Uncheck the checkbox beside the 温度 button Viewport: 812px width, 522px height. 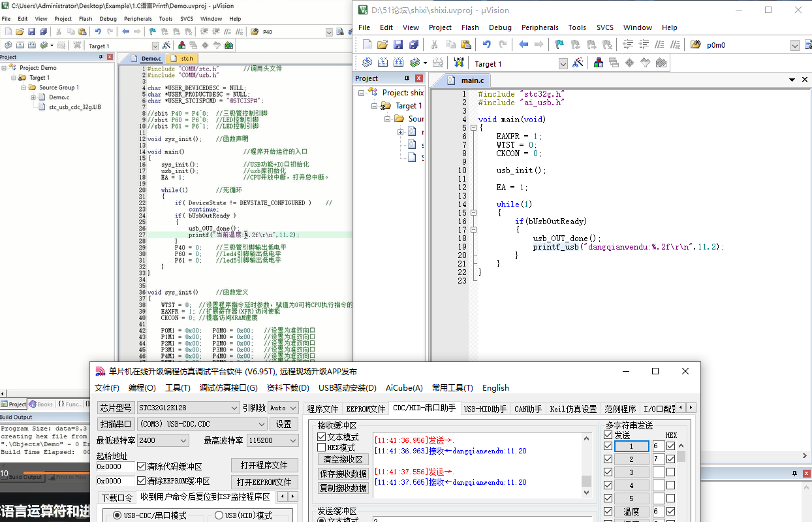pos(608,512)
